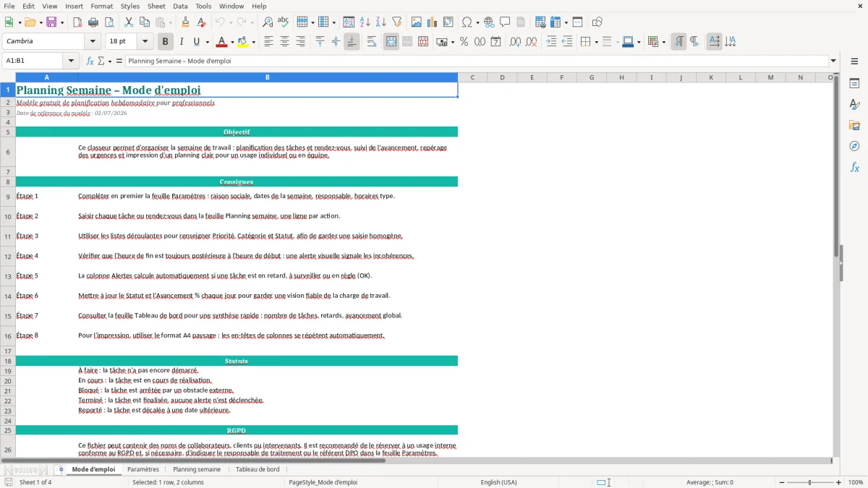Toggle right-to-left paragraph direction
Image resolution: width=868 pixels, height=488 pixels.
(694, 41)
